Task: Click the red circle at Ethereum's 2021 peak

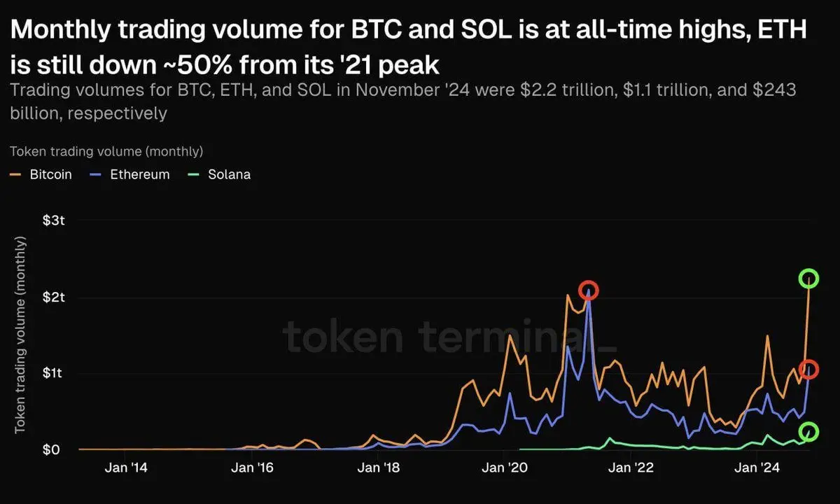Action: point(589,290)
